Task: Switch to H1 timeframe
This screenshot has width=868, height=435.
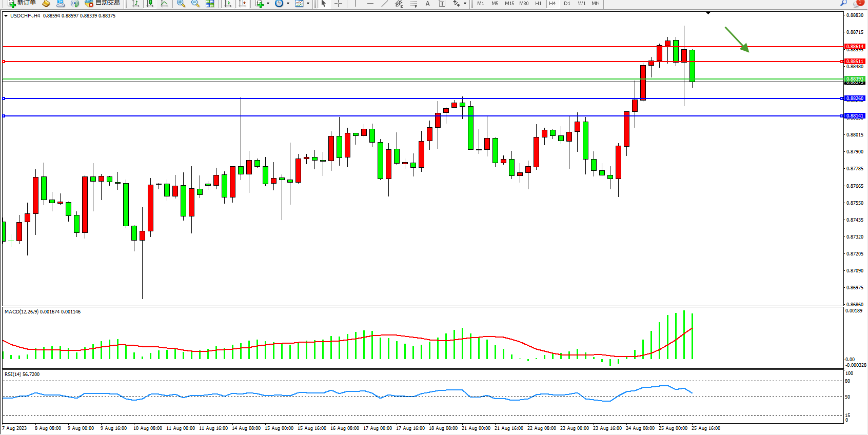Action: pos(538,4)
